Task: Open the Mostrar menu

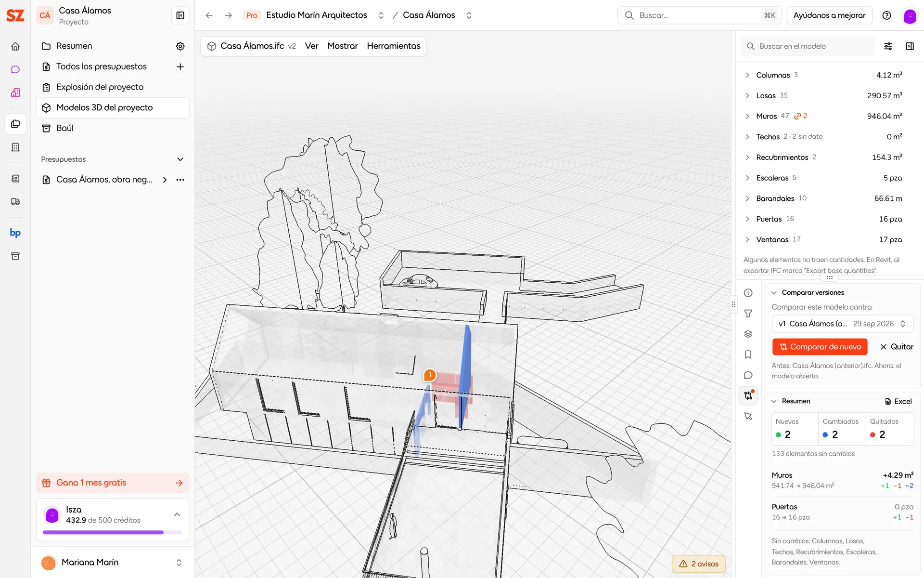Action: (343, 46)
